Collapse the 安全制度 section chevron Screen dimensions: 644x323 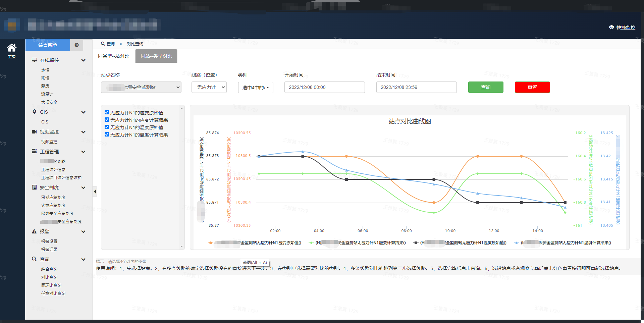(83, 188)
